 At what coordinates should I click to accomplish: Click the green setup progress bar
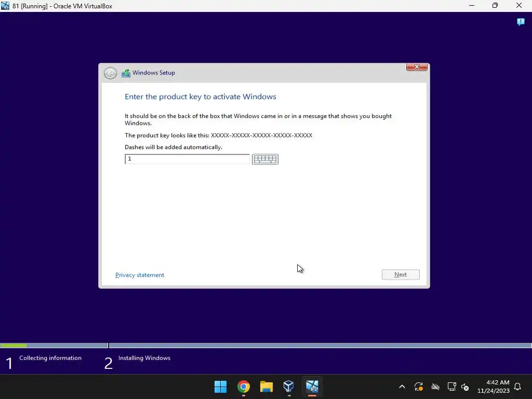click(x=14, y=345)
